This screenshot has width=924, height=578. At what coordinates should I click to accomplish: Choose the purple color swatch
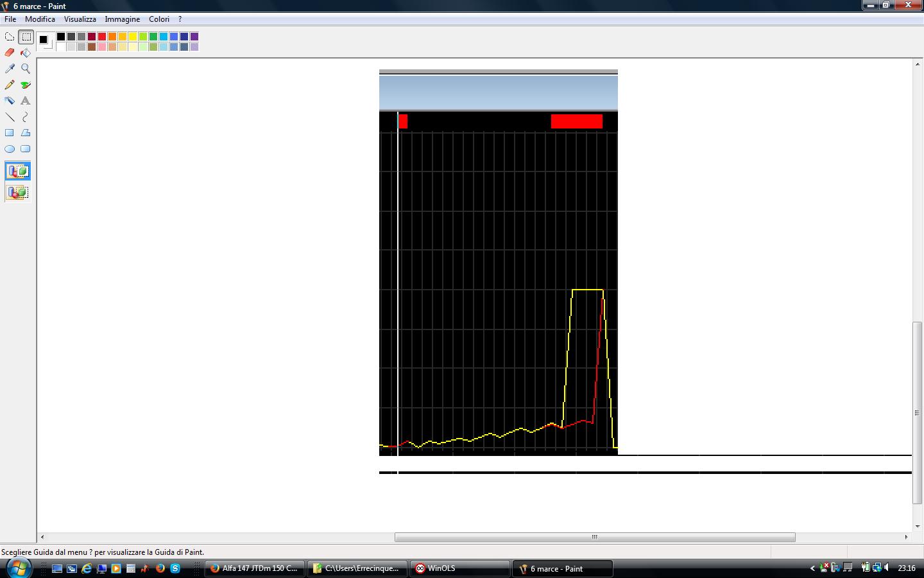[x=194, y=37]
